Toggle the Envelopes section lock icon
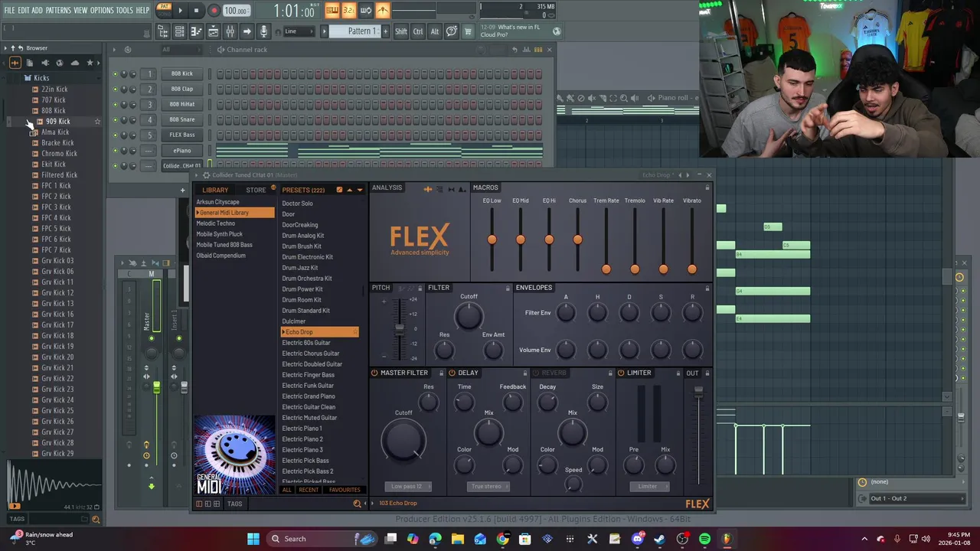The image size is (980, 551). tap(707, 288)
